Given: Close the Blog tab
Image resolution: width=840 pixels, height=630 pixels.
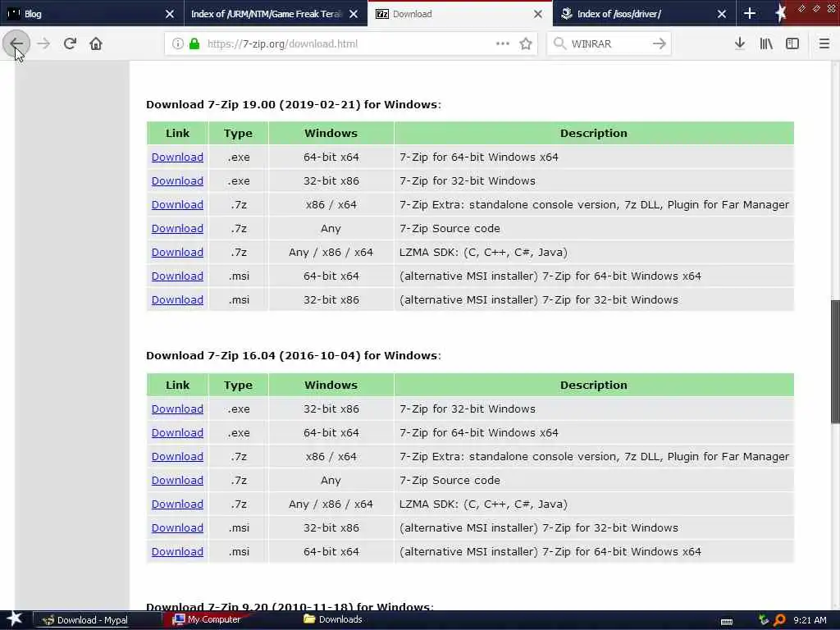Looking at the screenshot, I should click(169, 14).
